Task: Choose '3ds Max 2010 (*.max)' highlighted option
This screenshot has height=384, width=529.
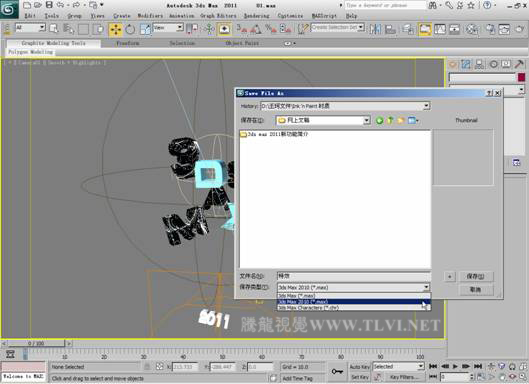Action: (x=354, y=302)
